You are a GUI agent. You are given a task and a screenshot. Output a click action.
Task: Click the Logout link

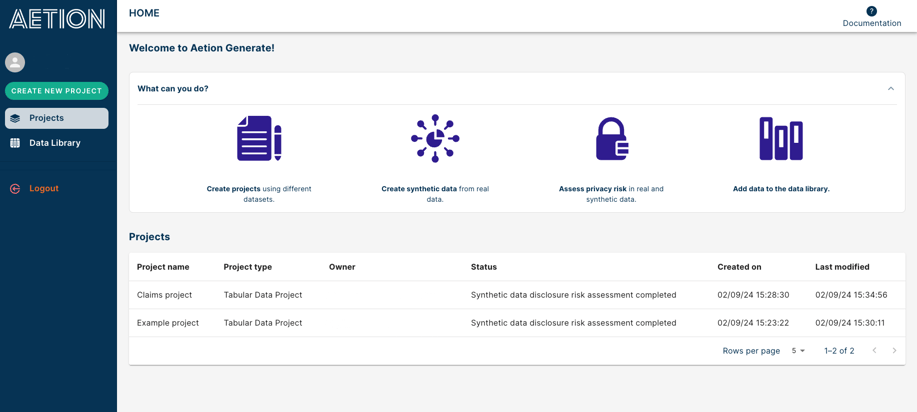point(44,188)
